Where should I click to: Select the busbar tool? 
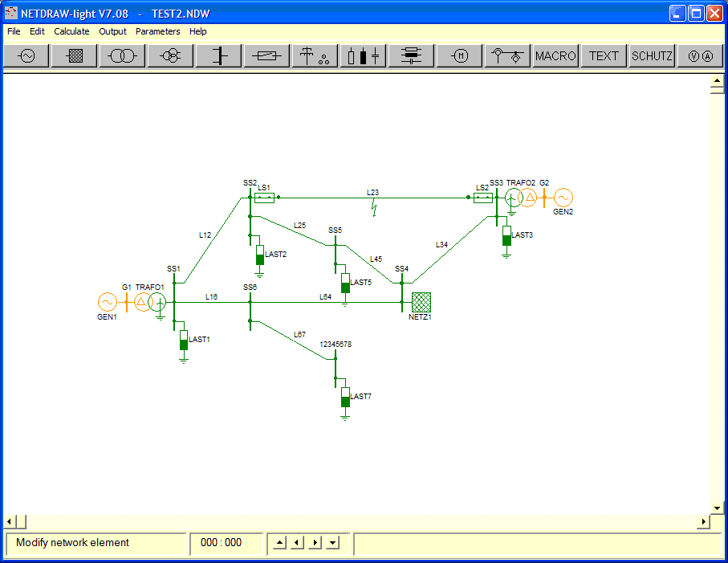tap(219, 56)
